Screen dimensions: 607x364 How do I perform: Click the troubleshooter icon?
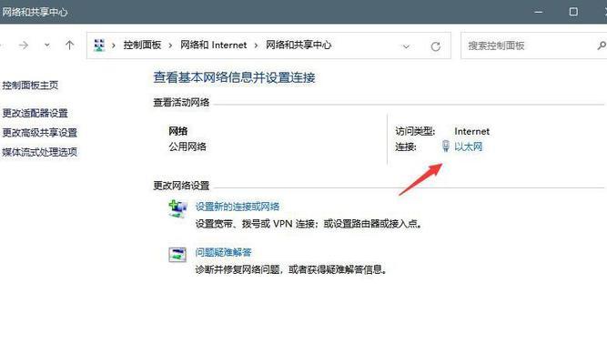coord(177,255)
